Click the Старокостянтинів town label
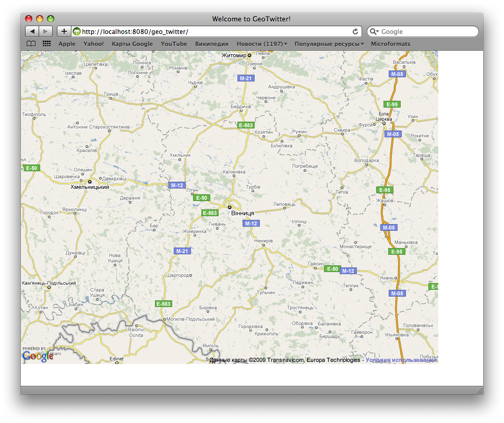 tap(109, 127)
